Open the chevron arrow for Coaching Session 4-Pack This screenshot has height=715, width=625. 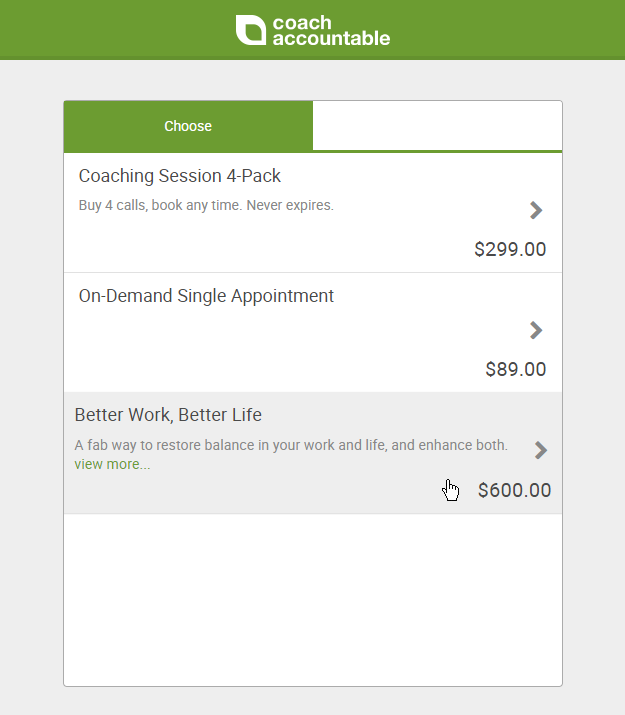(536, 211)
